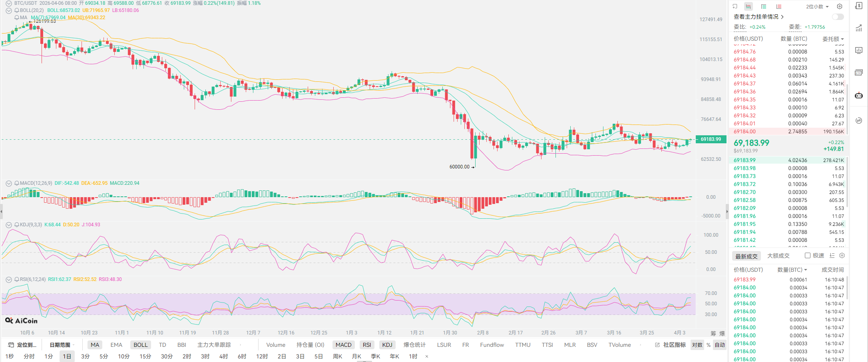Viewport: 868px width, 362px height.
Task: Open the 日期范围 date range dropdown
Action: pyautogui.click(x=62, y=345)
